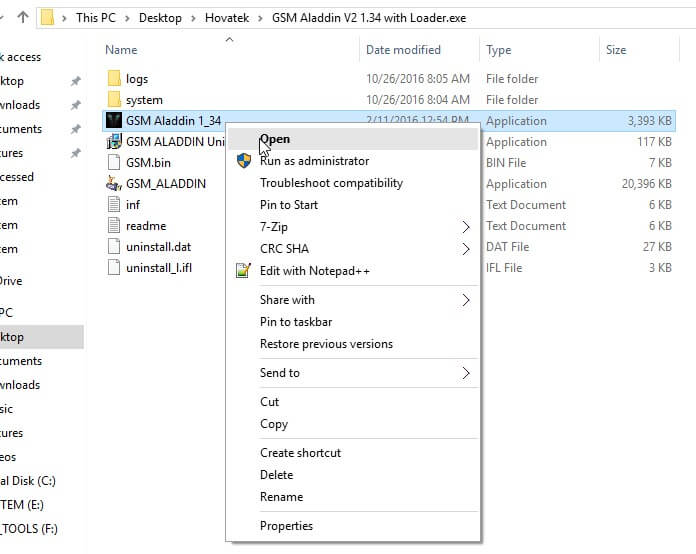Click the current folder name in address bar
The width and height of the screenshot is (696, 554).
(x=369, y=18)
